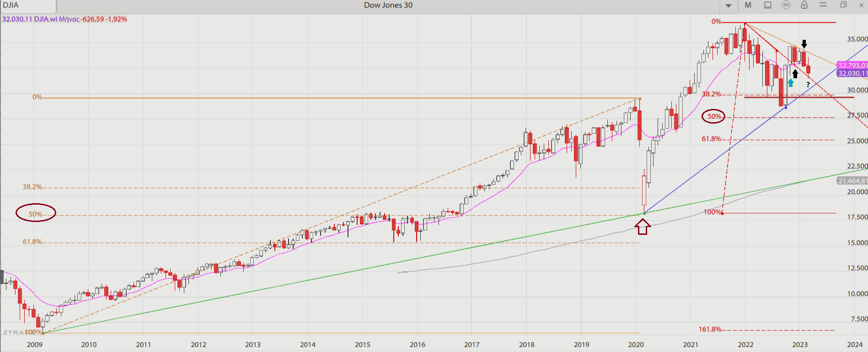Screen dimensions: 868x352
Task: Click the 2024 year on the time axis
Action: [855, 345]
